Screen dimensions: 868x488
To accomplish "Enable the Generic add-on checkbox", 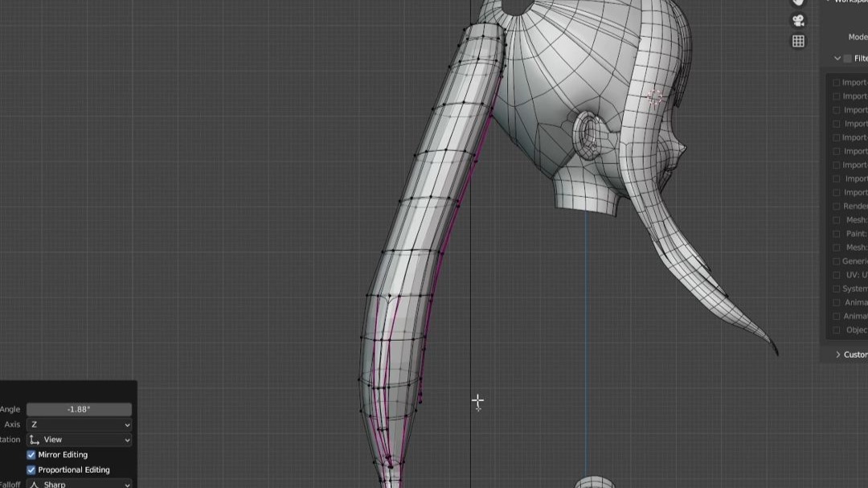I will click(x=837, y=261).
